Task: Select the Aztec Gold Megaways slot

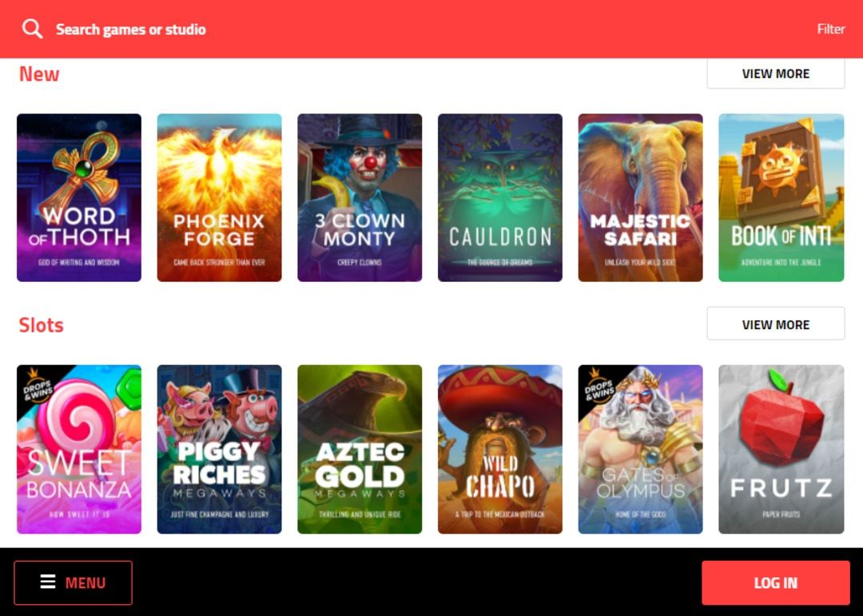Action: 360,449
